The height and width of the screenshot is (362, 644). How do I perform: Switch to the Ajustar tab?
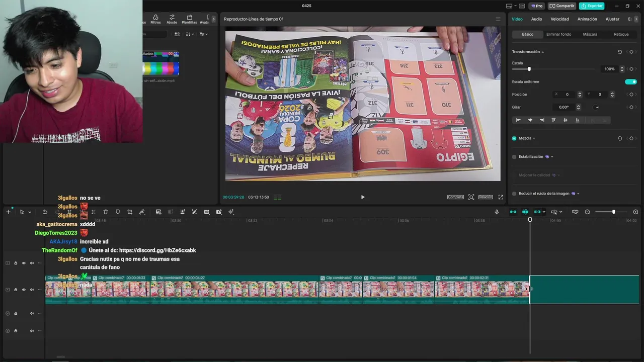point(612,19)
